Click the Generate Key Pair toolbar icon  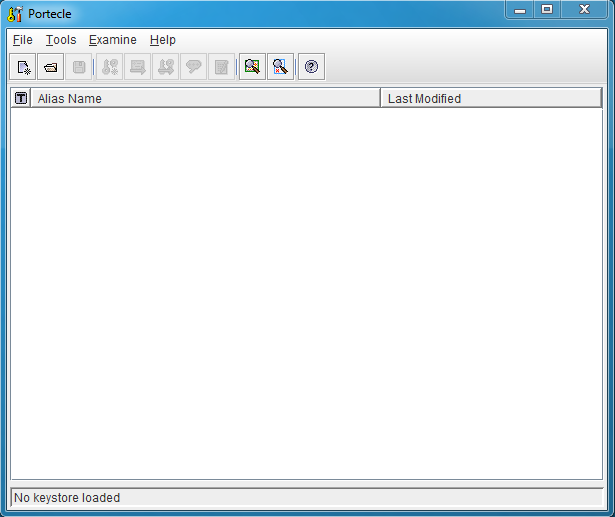tap(110, 67)
